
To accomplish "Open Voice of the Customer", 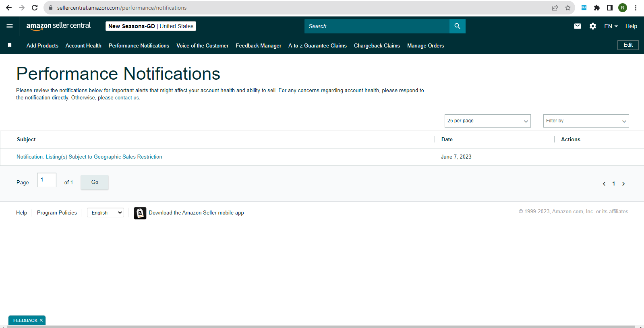I will click(x=202, y=45).
